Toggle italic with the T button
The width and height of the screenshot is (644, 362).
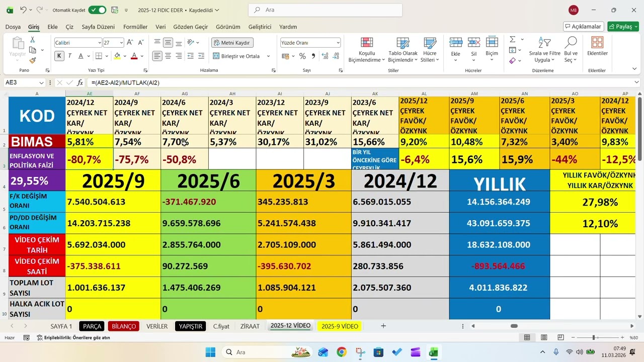click(70, 56)
